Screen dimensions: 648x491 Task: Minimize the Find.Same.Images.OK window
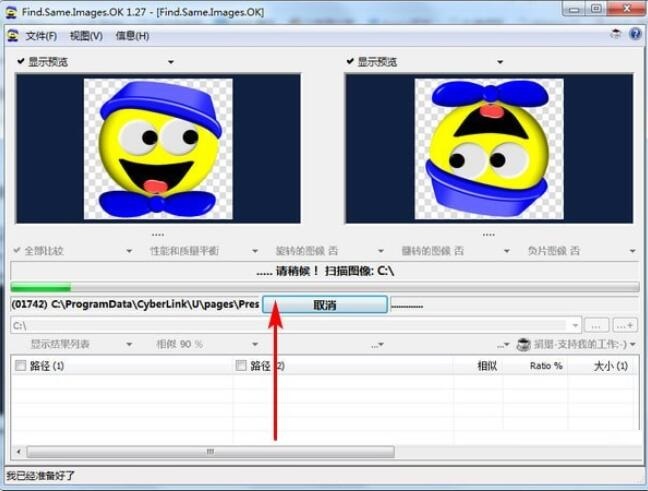574,9
